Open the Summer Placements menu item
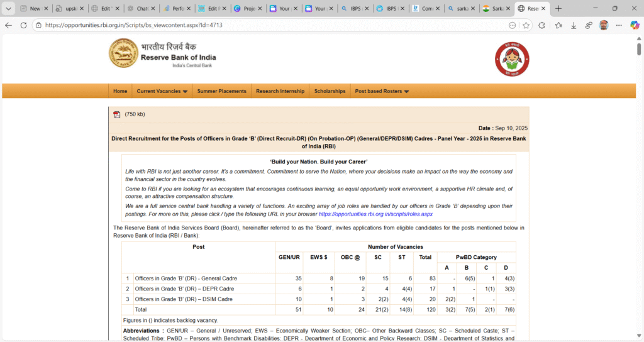 221,91
